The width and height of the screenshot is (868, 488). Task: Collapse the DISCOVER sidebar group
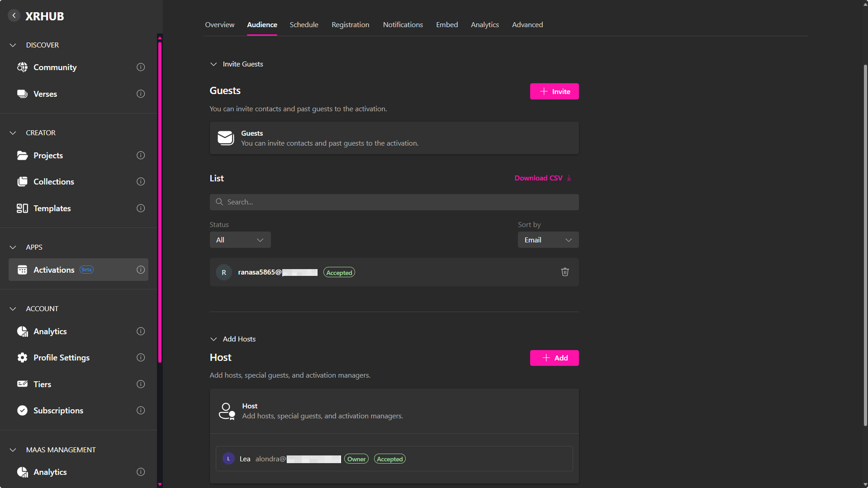(x=13, y=45)
